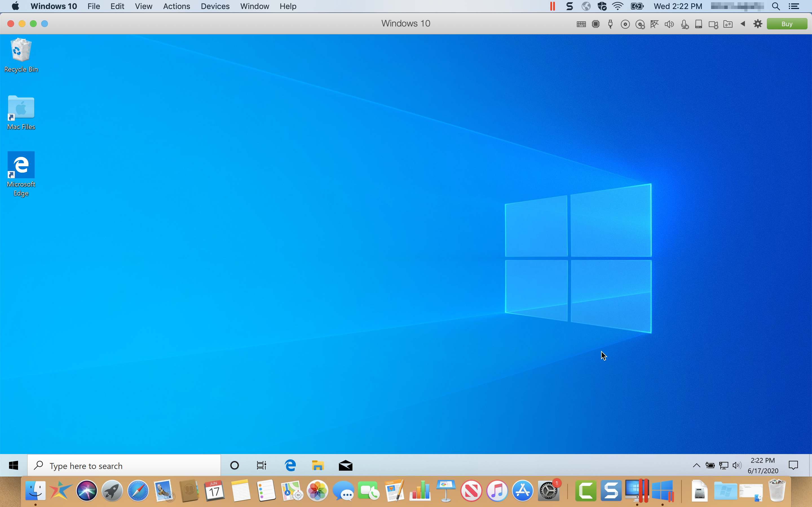The height and width of the screenshot is (507, 812).
Task: Click the Type here to search box
Action: click(x=124, y=465)
